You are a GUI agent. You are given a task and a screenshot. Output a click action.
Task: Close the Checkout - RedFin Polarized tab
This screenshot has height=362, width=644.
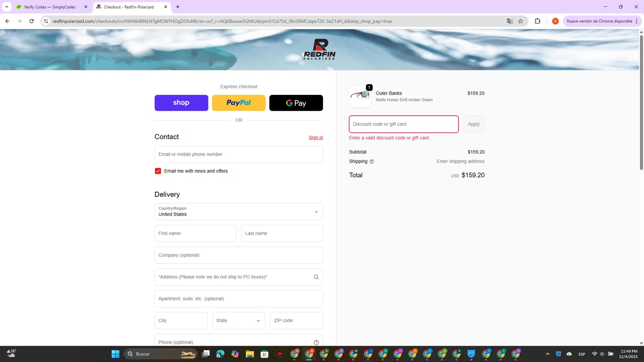click(x=166, y=7)
